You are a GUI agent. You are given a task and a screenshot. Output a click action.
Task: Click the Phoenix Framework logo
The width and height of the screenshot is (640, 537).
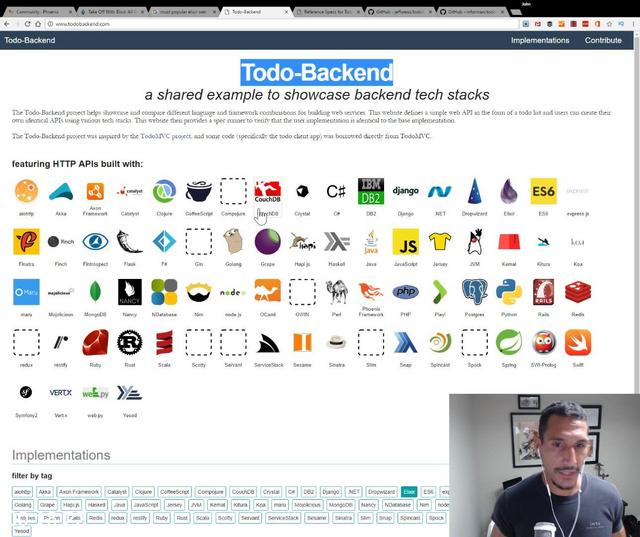tap(371, 292)
